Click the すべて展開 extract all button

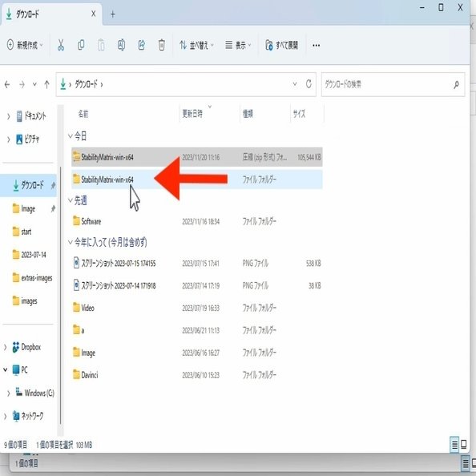point(281,45)
